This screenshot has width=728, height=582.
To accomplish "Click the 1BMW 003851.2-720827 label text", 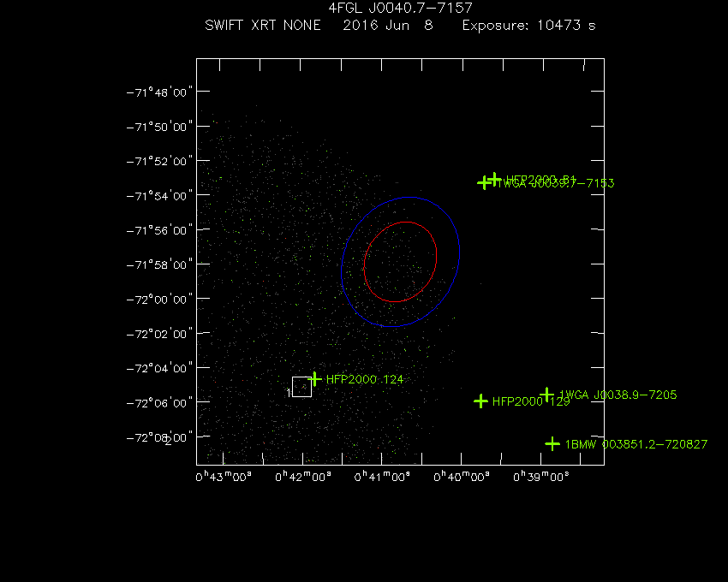I will click(x=636, y=444).
